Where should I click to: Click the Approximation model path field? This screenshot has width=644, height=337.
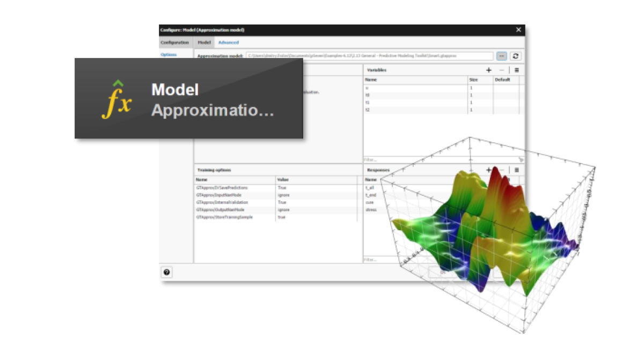pyautogui.click(x=369, y=56)
